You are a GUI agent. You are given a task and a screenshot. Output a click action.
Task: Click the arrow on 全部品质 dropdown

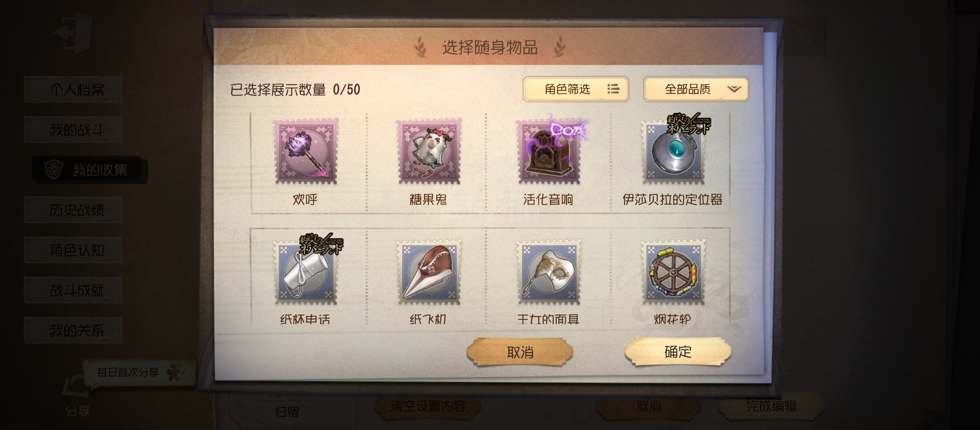coord(734,89)
